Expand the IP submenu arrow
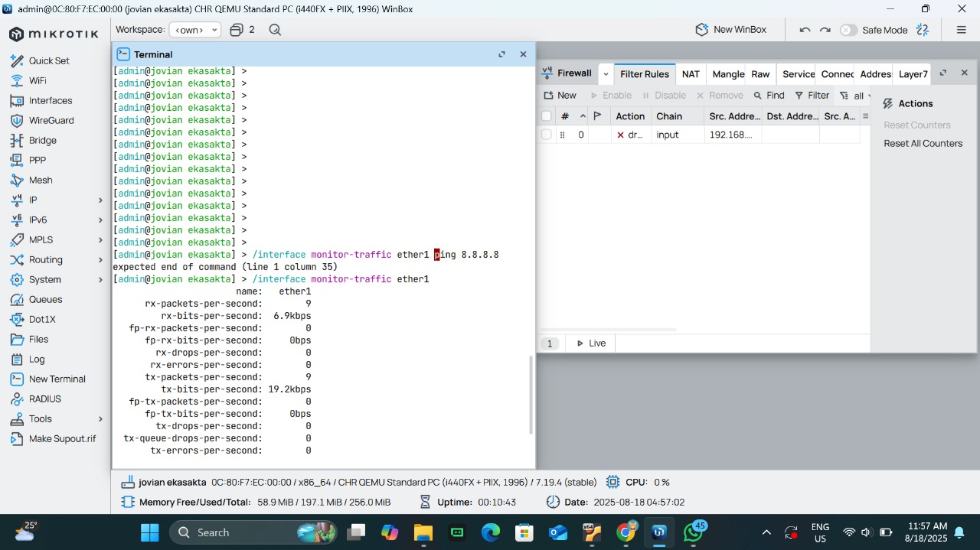Viewport: 980px width, 550px height. (100, 200)
